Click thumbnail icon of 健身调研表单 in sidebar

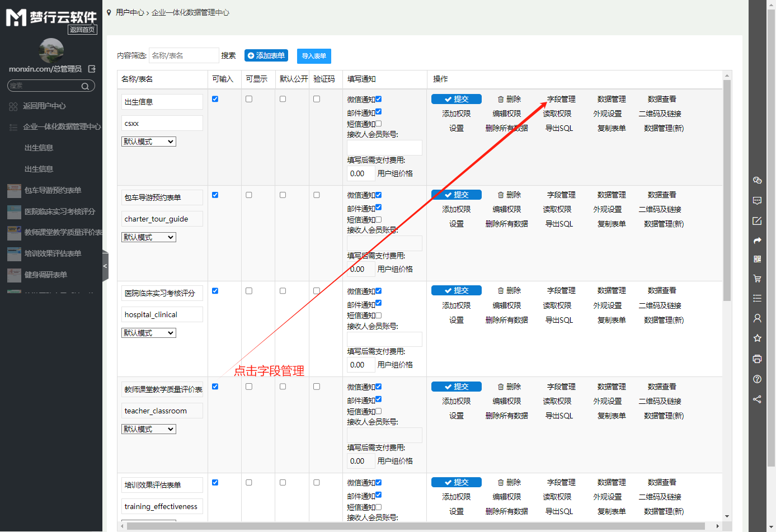(14, 275)
